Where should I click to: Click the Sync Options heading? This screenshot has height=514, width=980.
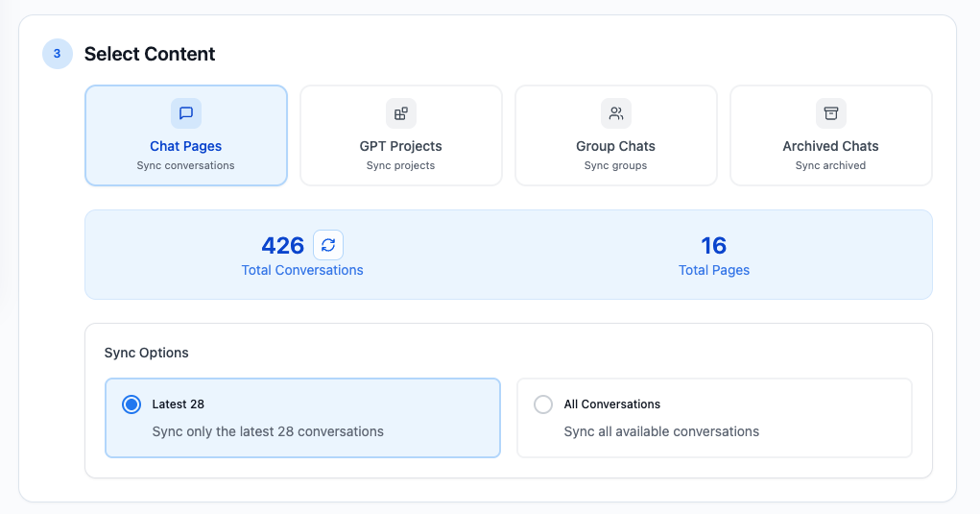click(x=146, y=353)
